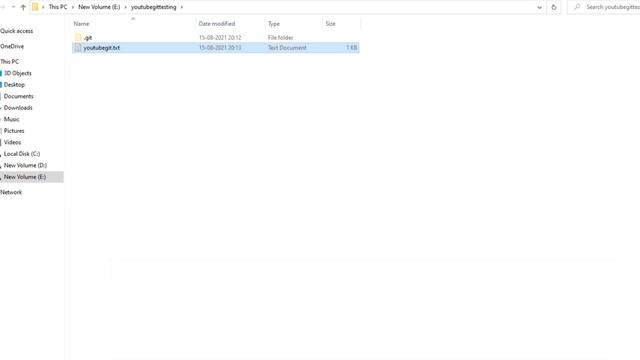Click the File folder type cell
The image size is (640, 360).
pyautogui.click(x=280, y=38)
